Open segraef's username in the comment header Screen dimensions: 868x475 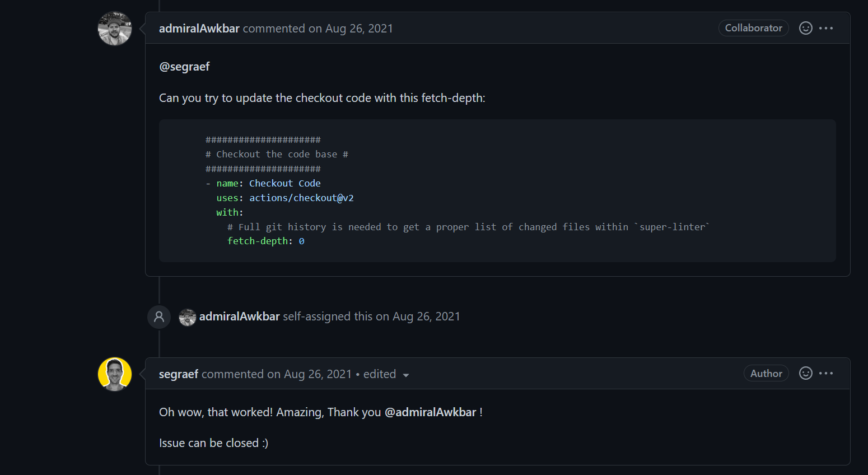pyautogui.click(x=178, y=374)
